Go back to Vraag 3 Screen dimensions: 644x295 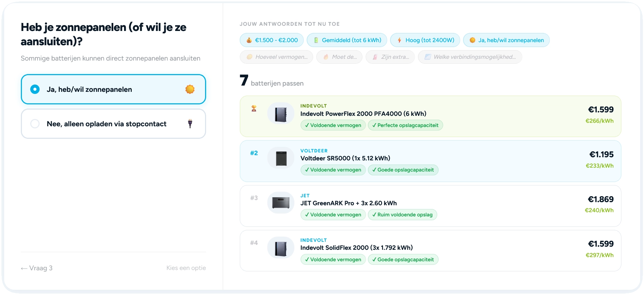pyautogui.click(x=36, y=268)
